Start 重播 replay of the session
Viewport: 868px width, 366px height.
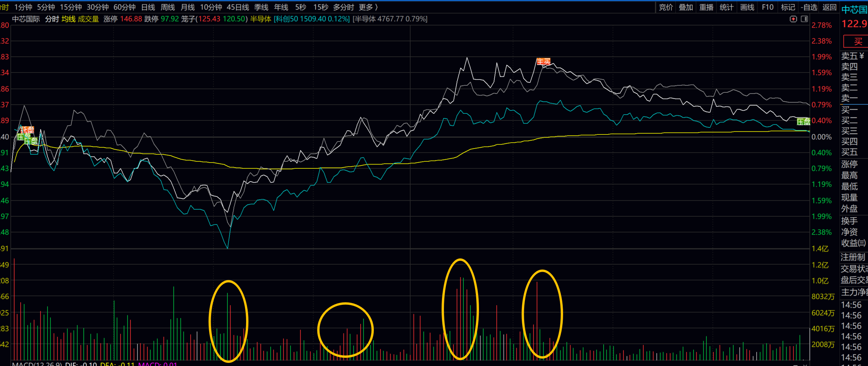click(706, 7)
